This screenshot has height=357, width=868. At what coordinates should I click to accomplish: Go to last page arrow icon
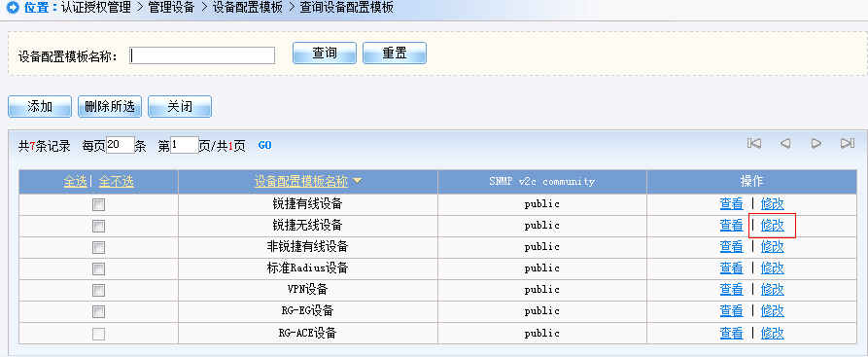pos(848,144)
